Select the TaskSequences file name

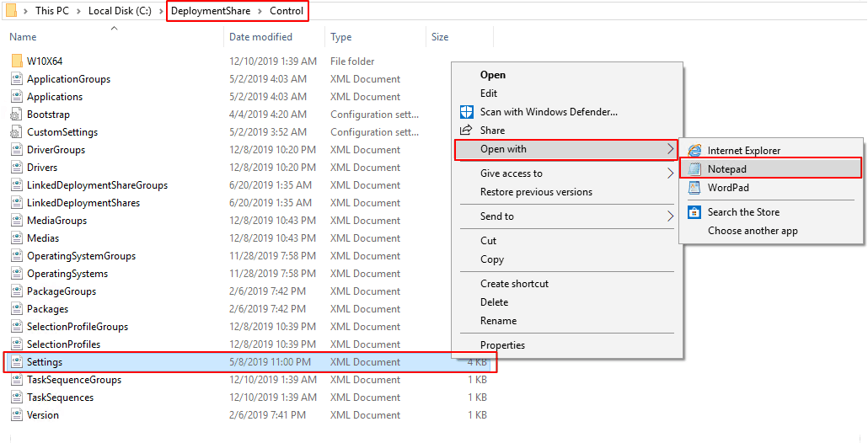[61, 398]
